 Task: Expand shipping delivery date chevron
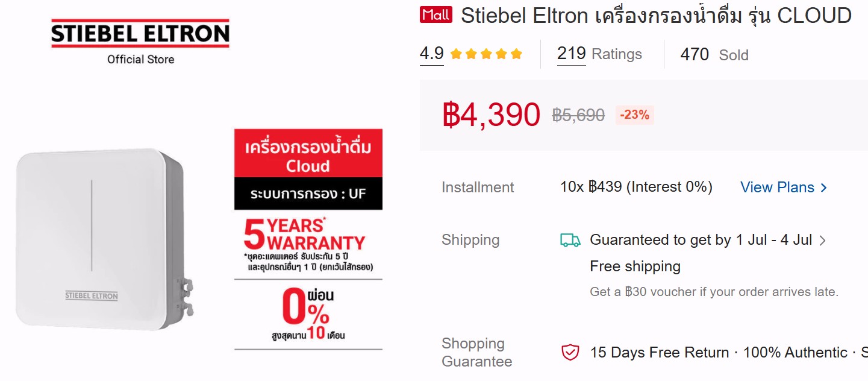click(x=823, y=241)
